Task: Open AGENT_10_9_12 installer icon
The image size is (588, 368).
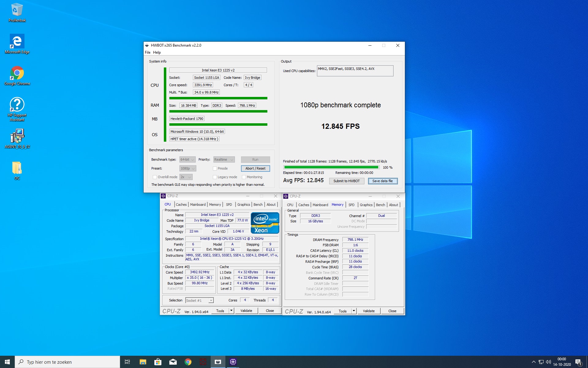Action: pyautogui.click(x=17, y=139)
